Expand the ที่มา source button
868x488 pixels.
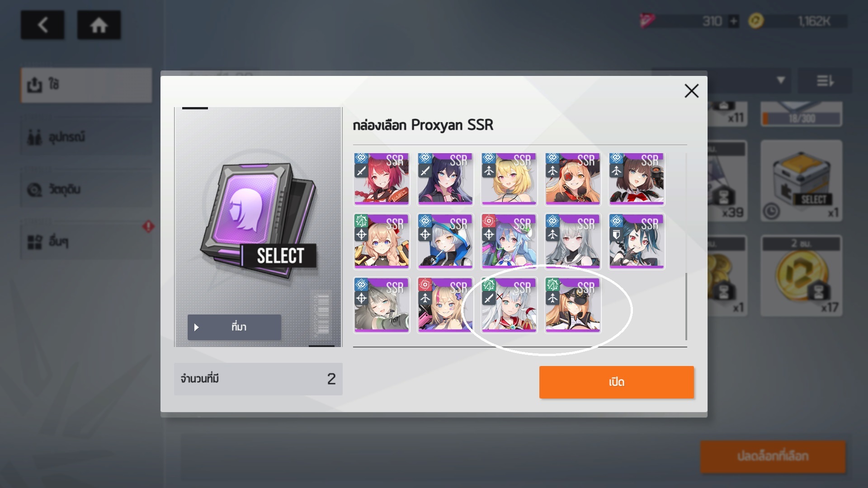[x=234, y=327]
